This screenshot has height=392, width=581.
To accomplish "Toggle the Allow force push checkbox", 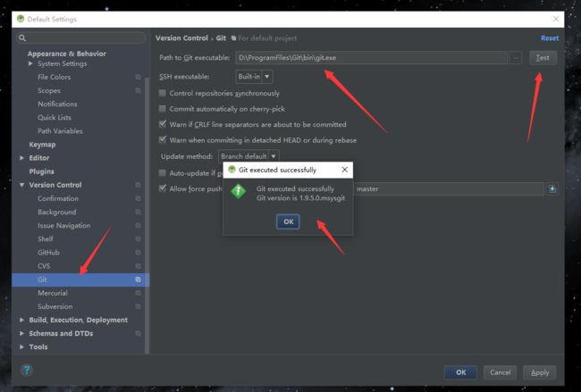I will tap(163, 188).
